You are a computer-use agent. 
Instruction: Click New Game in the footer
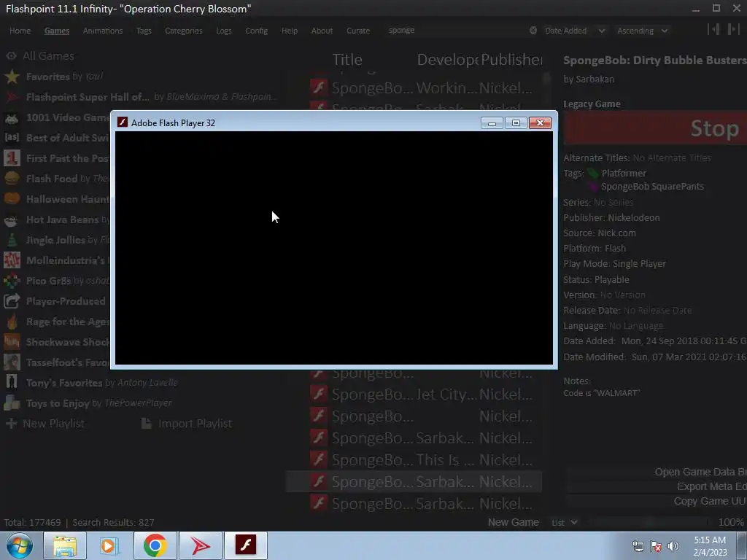coord(513,522)
